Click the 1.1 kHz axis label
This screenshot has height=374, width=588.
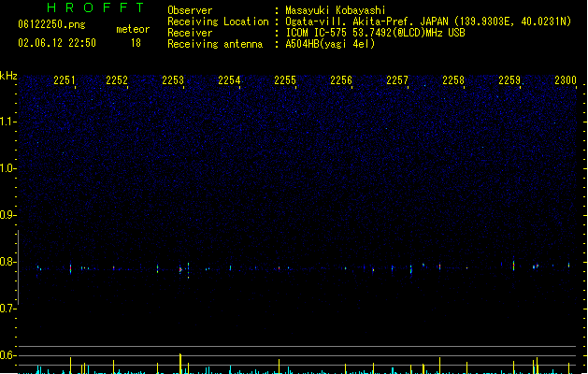click(x=7, y=122)
